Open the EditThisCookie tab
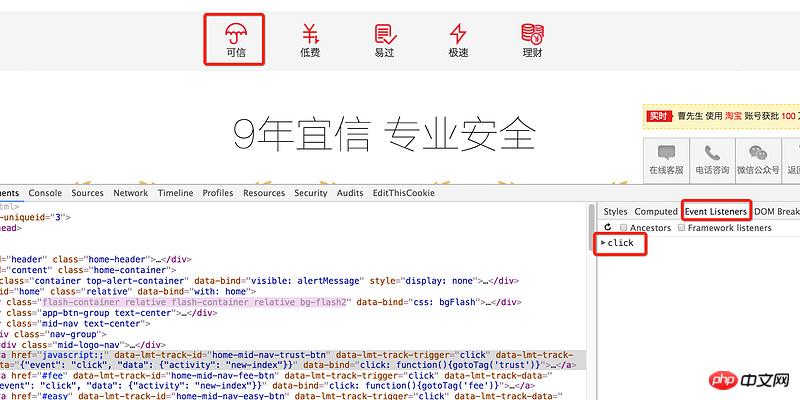 click(x=404, y=193)
